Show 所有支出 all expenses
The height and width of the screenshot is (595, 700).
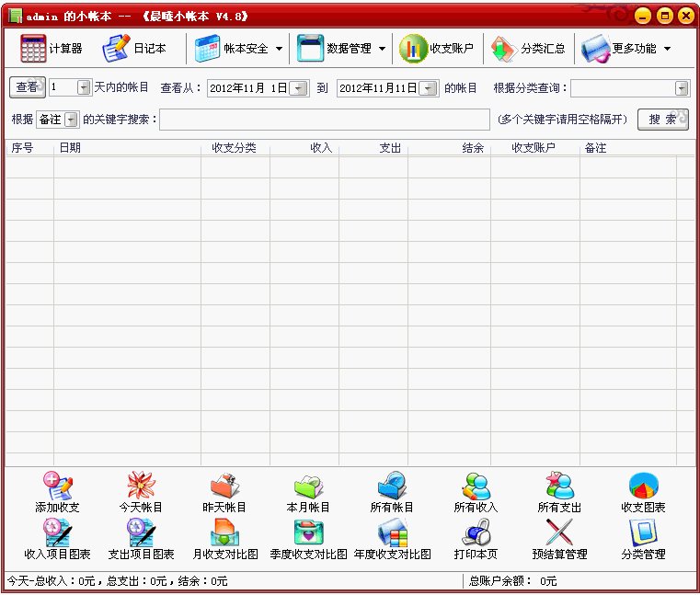point(559,492)
